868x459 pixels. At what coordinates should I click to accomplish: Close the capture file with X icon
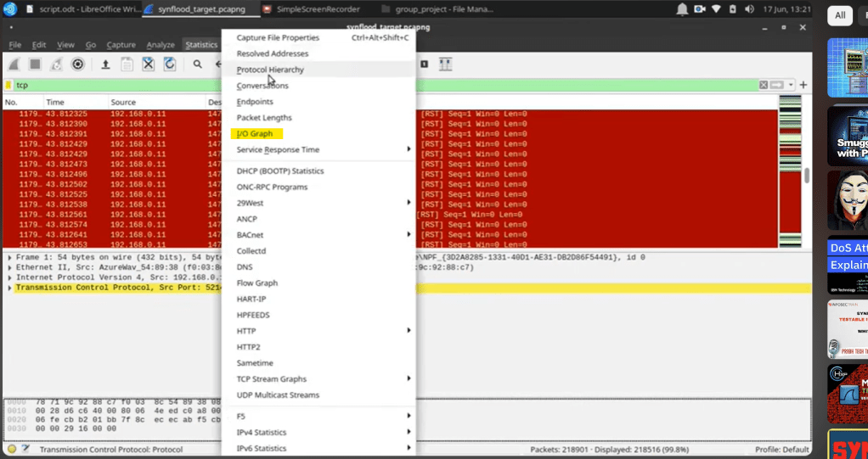(148, 64)
